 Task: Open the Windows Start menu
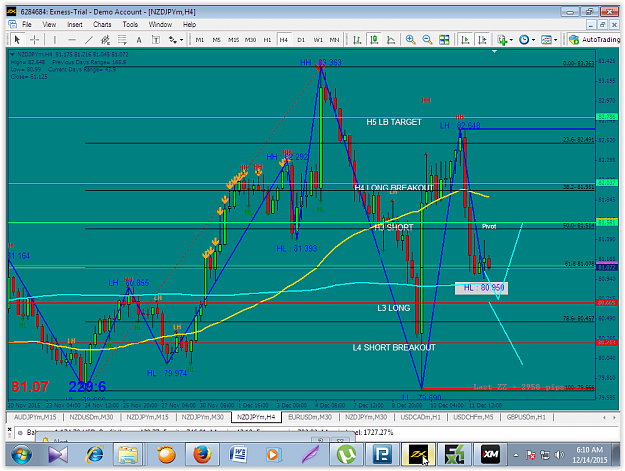coord(22,454)
